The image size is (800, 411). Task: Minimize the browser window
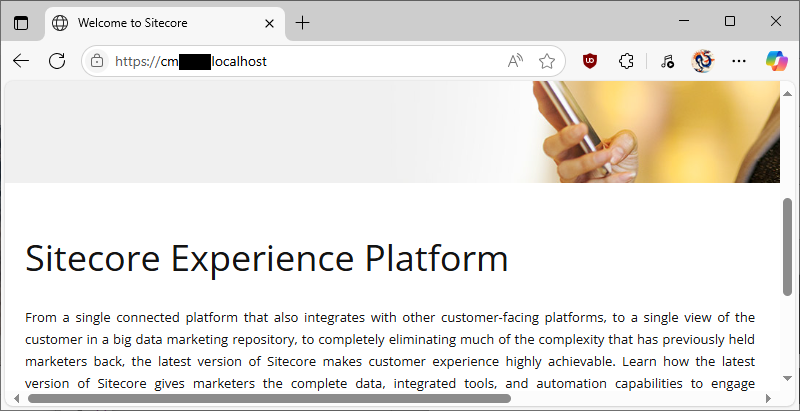(684, 21)
